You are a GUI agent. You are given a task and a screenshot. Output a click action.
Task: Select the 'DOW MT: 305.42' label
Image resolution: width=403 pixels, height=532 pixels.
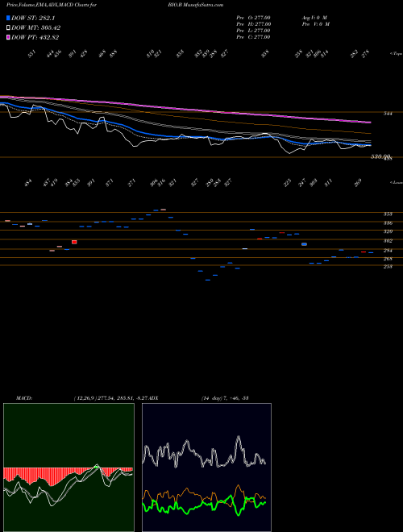36,27
